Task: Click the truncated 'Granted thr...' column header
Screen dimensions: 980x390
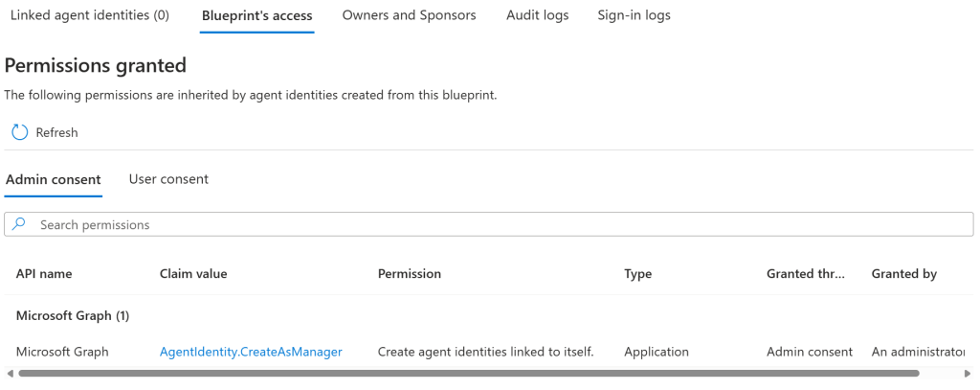Action: (806, 274)
